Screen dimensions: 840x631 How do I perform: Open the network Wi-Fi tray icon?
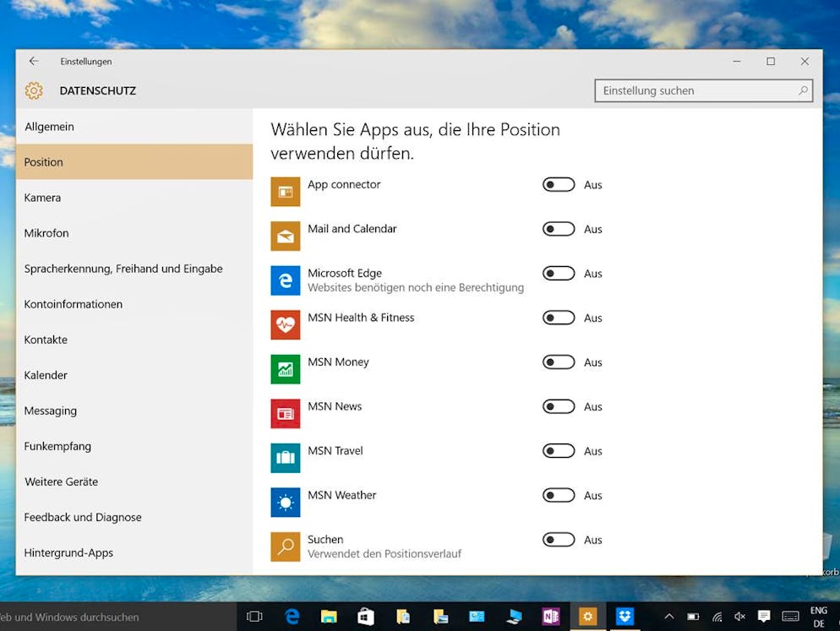(717, 617)
